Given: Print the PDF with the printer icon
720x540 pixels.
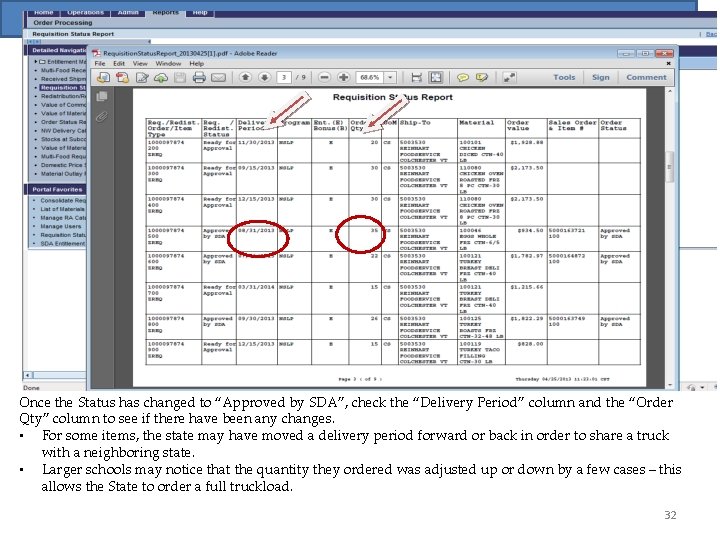Looking at the screenshot, I should pos(199,78).
